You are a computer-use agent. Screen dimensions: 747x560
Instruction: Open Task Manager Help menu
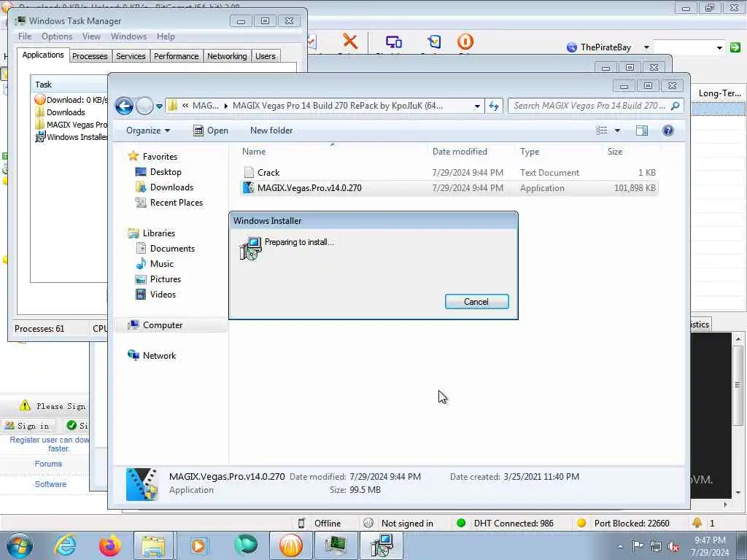[x=166, y=36]
